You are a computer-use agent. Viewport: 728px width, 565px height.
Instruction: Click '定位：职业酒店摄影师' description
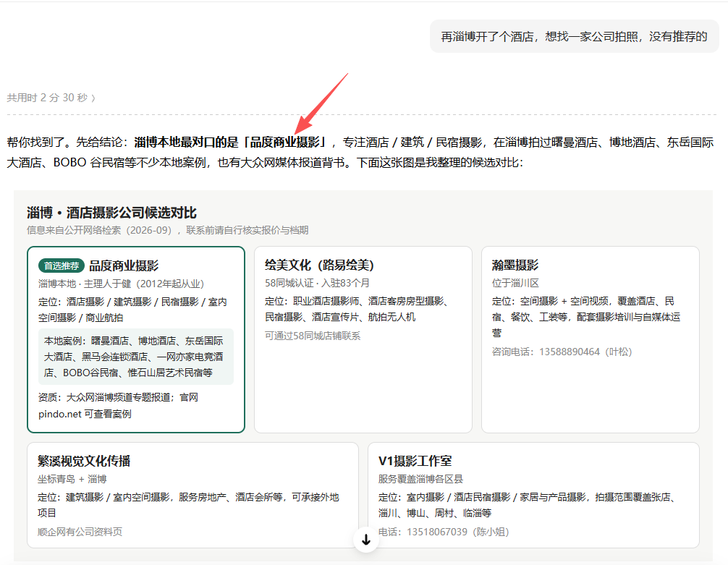[356, 309]
